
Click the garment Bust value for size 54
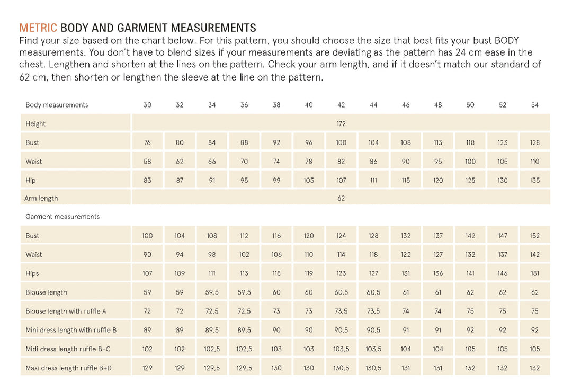[535, 236]
